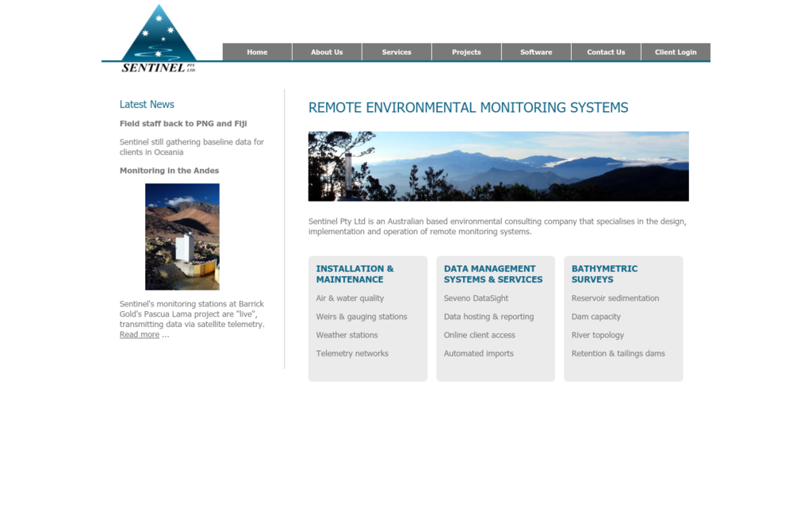The width and height of the screenshot is (812, 508).
Task: Click Weirs & gauging stations
Action: [362, 317]
